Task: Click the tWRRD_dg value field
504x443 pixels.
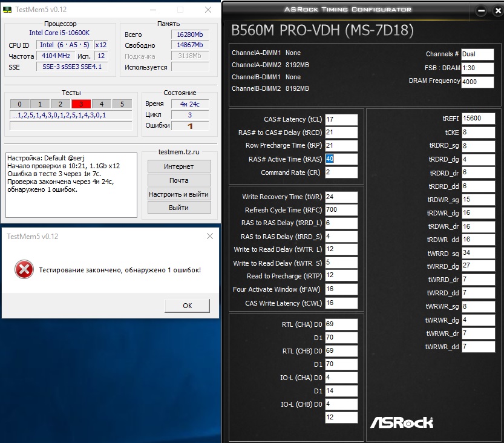Action: [479, 266]
